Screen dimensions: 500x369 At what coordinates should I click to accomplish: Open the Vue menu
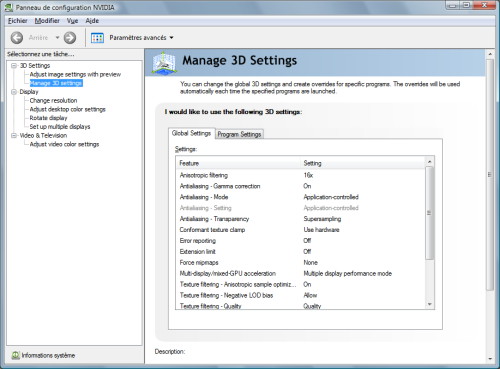(72, 21)
